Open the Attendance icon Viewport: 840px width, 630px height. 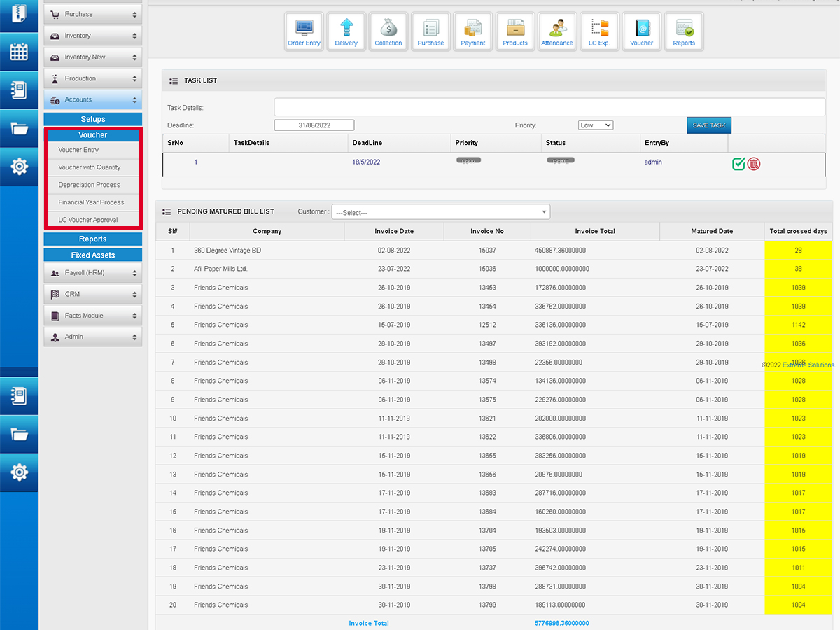click(557, 31)
